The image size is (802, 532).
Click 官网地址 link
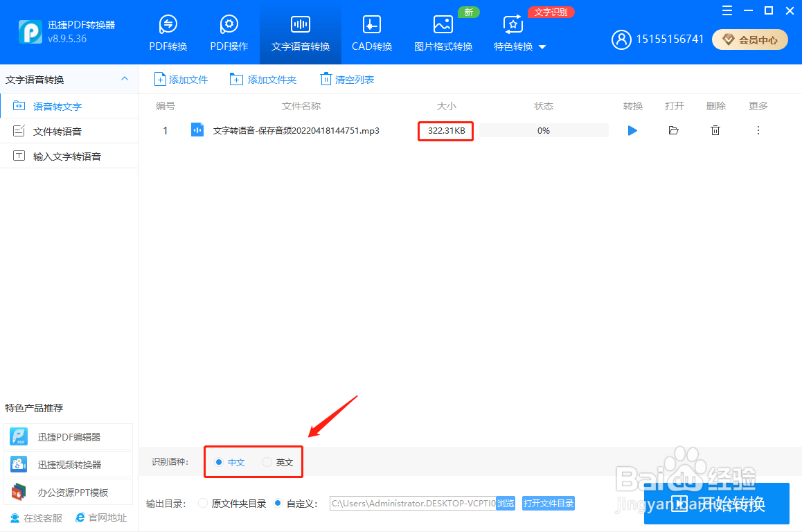point(100,517)
